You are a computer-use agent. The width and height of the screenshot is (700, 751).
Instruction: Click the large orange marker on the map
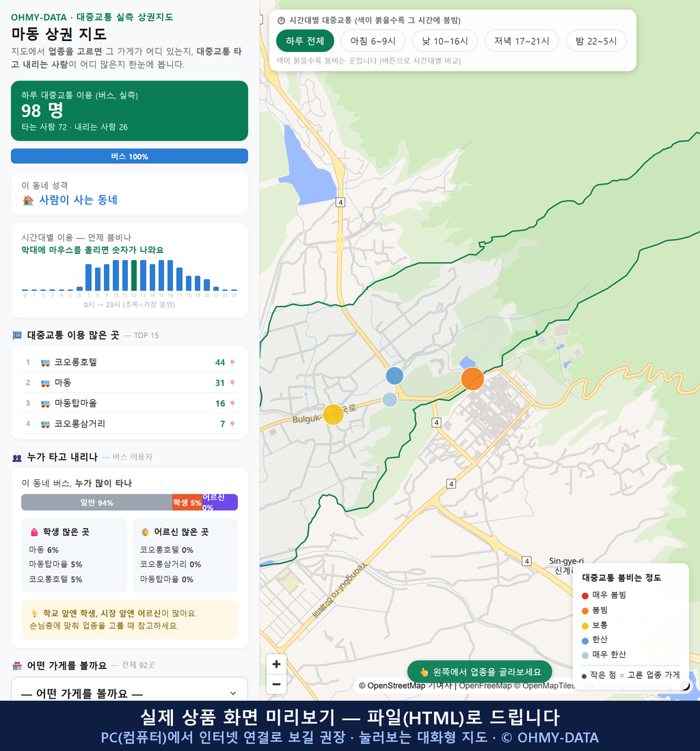point(472,379)
